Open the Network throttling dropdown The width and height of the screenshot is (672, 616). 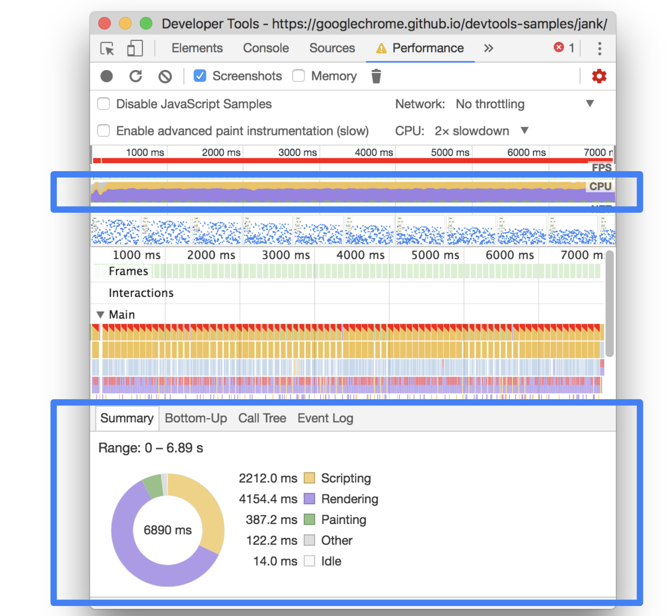525,104
